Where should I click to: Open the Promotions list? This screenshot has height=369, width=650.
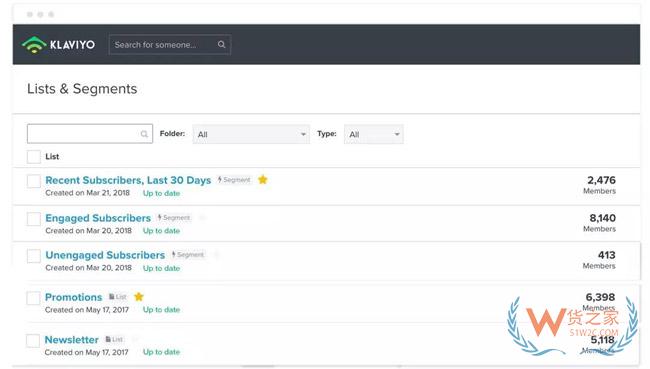[73, 297]
